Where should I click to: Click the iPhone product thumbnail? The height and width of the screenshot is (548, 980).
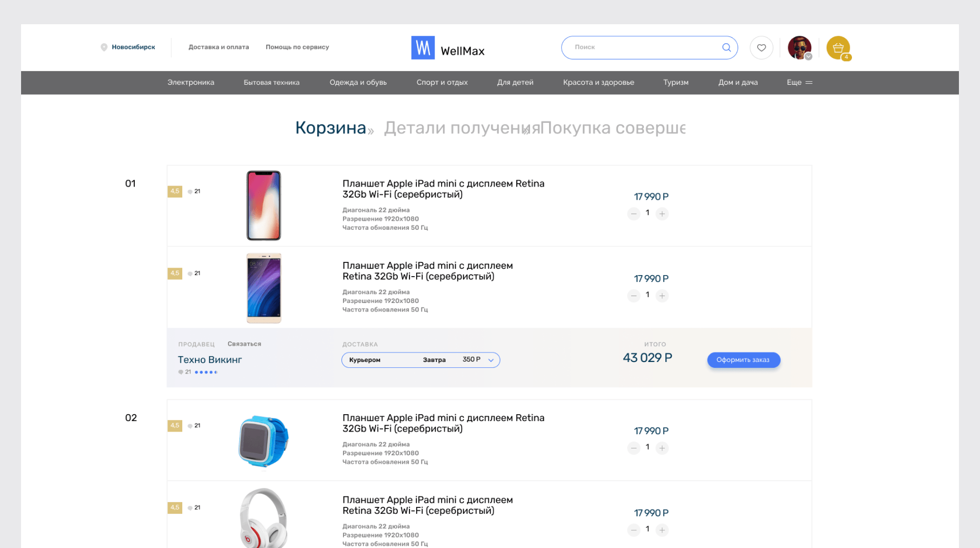(x=264, y=205)
